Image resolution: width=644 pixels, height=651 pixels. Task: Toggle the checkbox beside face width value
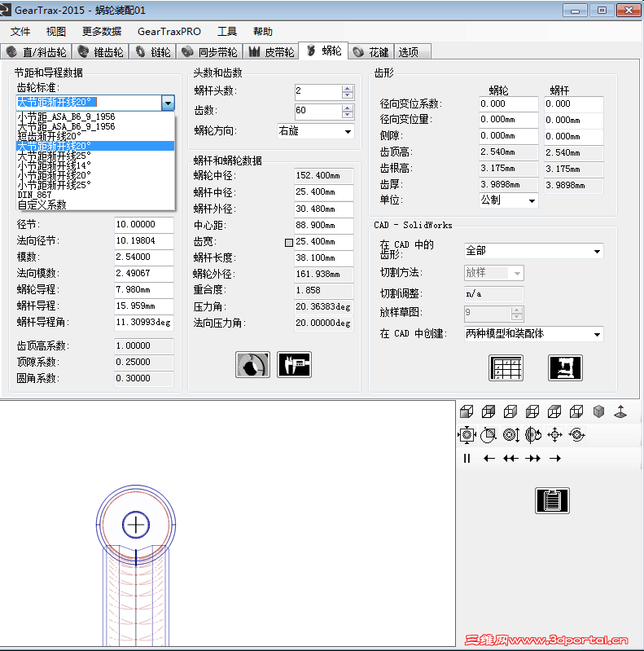click(x=289, y=243)
